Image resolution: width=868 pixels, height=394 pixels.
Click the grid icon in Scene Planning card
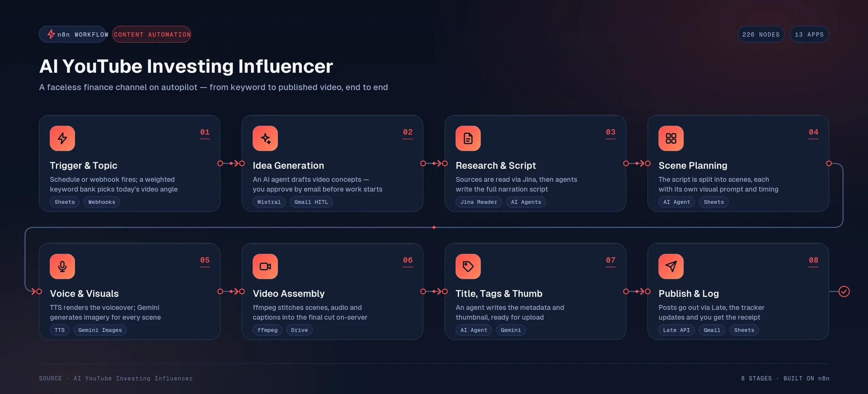tap(671, 138)
